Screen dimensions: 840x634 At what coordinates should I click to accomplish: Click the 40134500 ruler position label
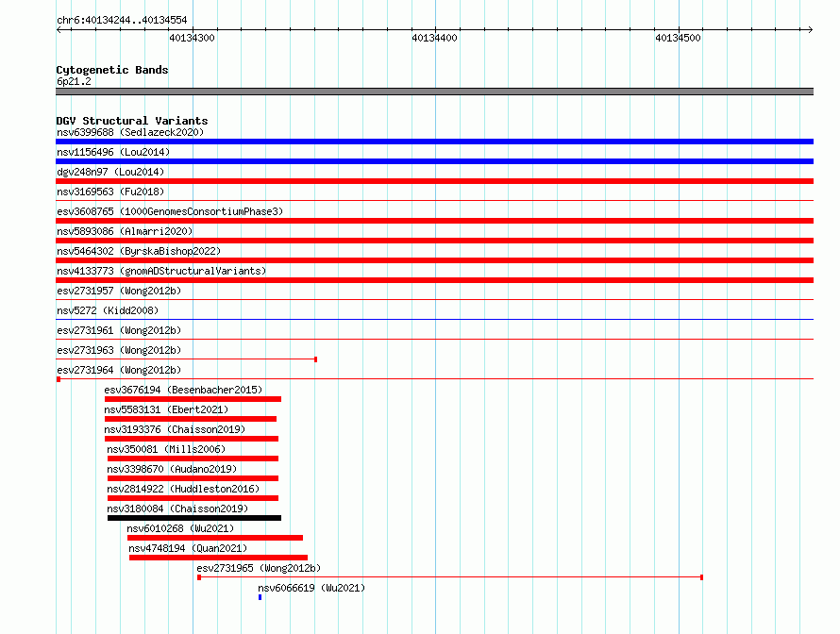coord(678,38)
